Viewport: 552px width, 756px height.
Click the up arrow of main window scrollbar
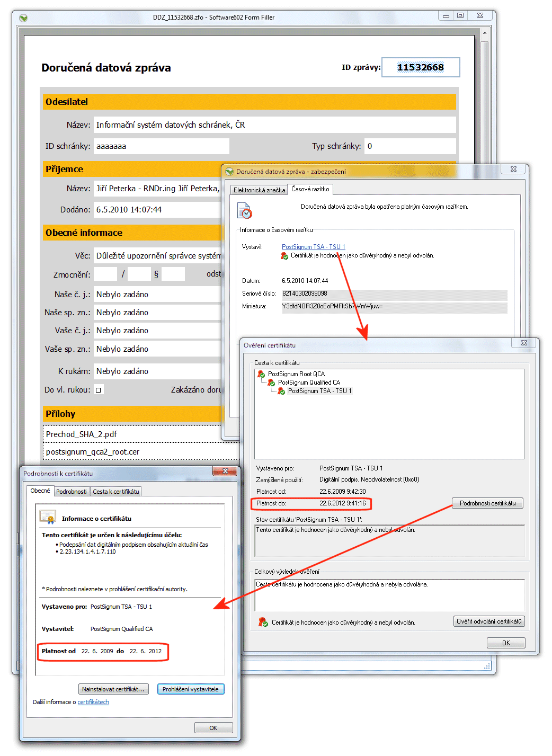[x=485, y=33]
